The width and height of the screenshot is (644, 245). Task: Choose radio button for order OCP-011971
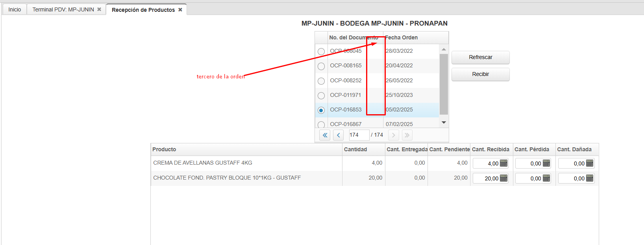pos(321,96)
